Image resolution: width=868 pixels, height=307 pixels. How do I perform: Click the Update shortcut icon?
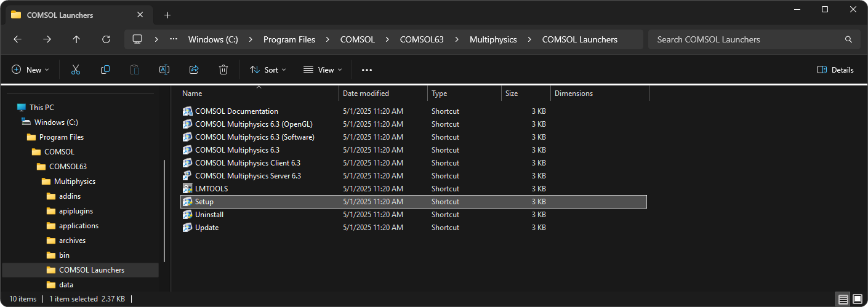point(188,228)
